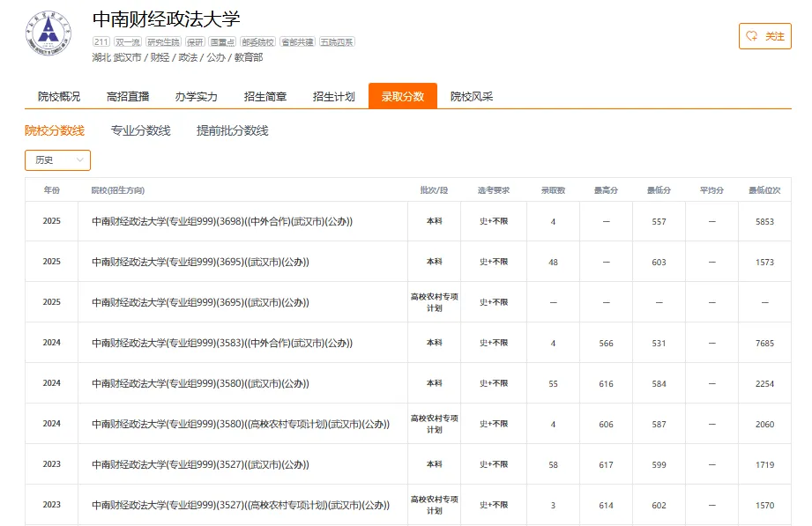The height and width of the screenshot is (526, 812).
Task: Click the 院校(招生方向) column header
Action: [x=117, y=190]
